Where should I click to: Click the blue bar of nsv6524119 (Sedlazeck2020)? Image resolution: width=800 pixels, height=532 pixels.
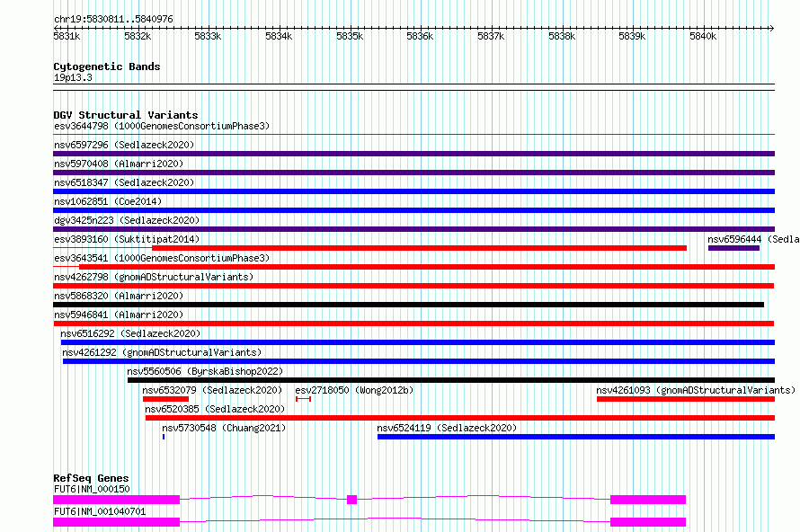pyautogui.click(x=576, y=437)
